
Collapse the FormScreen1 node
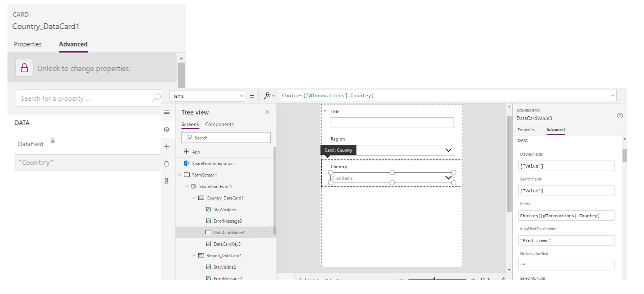pos(180,175)
